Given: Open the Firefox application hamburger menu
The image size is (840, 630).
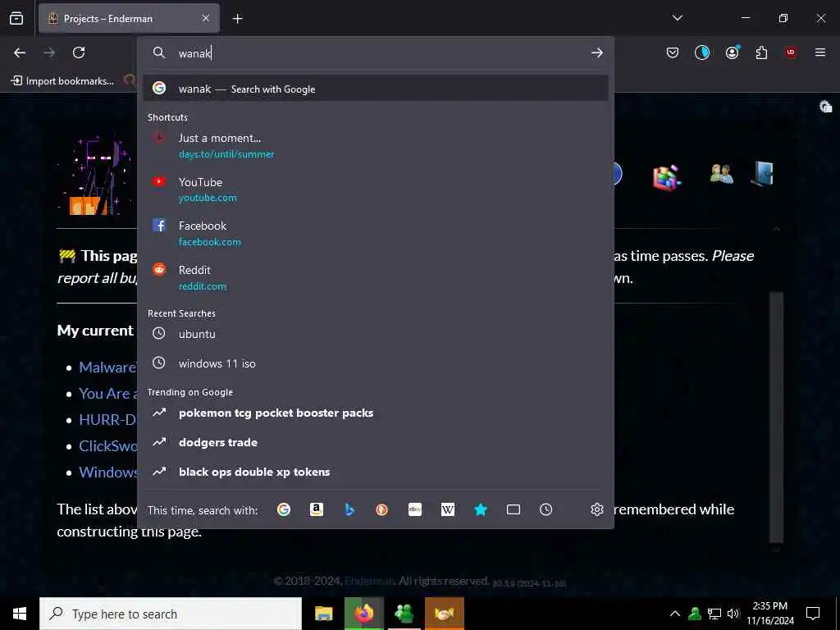Looking at the screenshot, I should (x=820, y=52).
